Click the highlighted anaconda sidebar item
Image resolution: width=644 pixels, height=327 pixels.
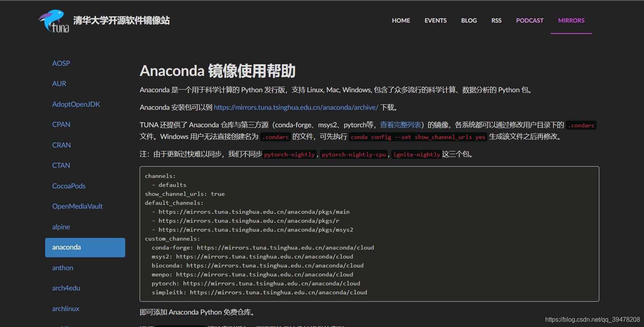coord(85,248)
